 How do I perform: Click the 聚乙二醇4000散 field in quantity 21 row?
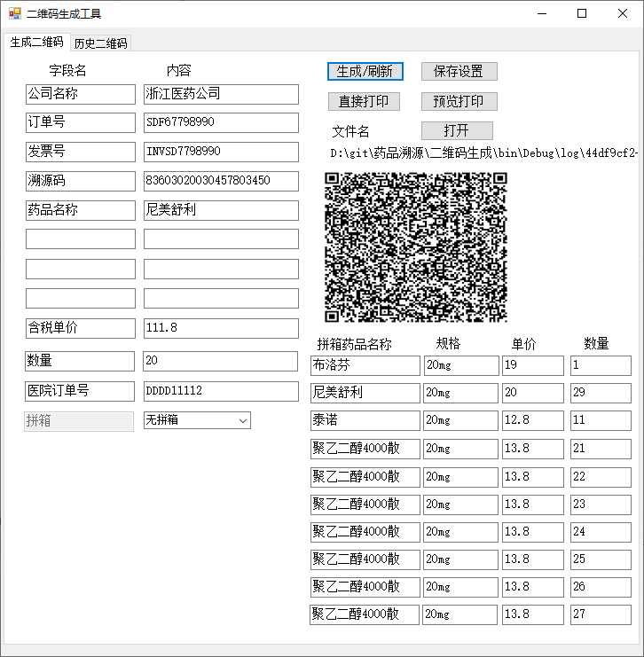(365, 449)
